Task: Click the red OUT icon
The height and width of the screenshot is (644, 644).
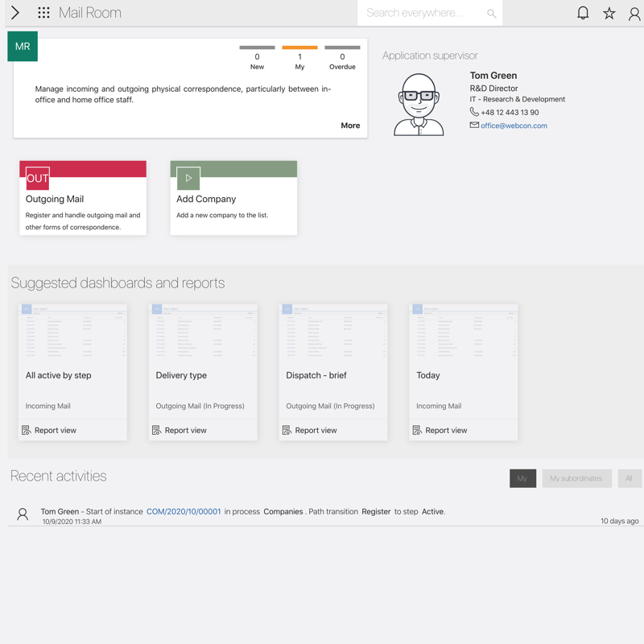Action: 38,178
